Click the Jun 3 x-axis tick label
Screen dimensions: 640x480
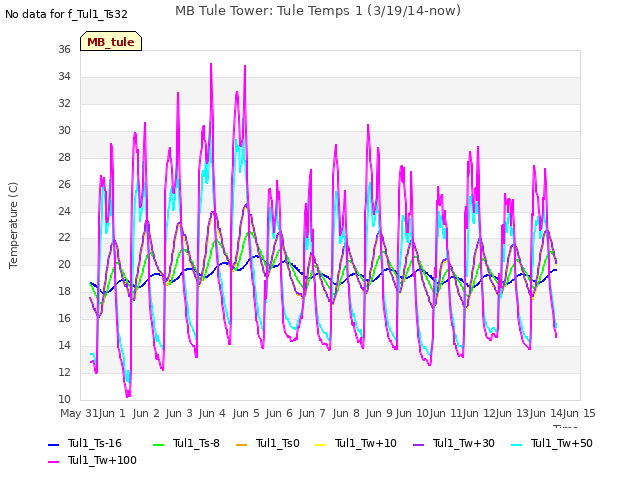click(x=179, y=413)
